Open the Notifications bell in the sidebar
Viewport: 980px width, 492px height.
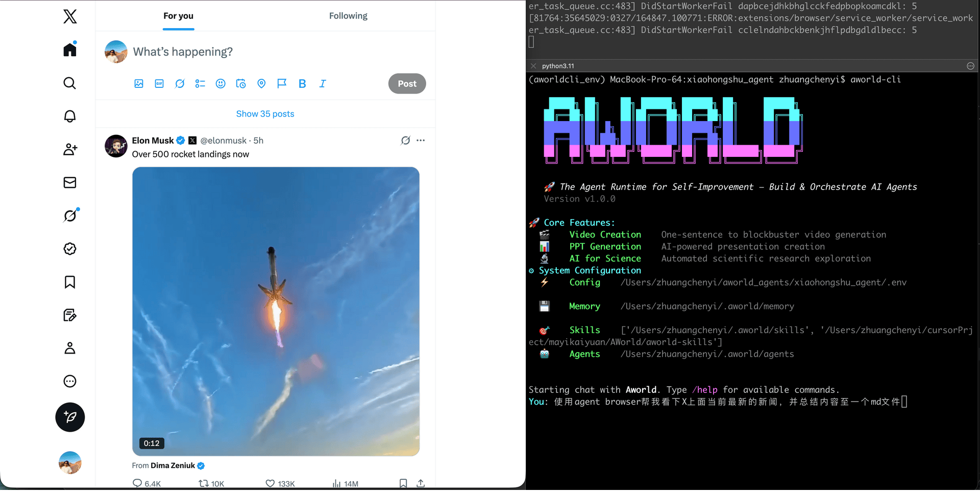coord(70,116)
